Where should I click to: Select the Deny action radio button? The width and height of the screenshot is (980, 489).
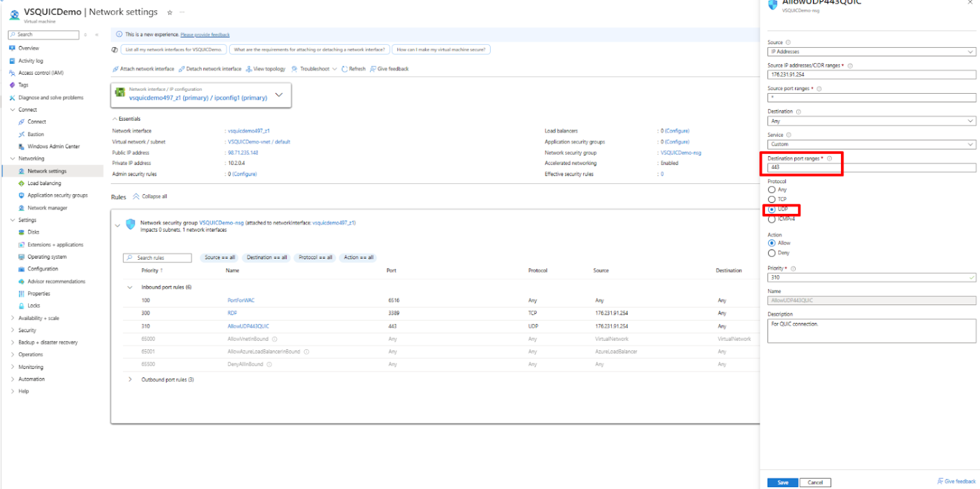tap(772, 252)
